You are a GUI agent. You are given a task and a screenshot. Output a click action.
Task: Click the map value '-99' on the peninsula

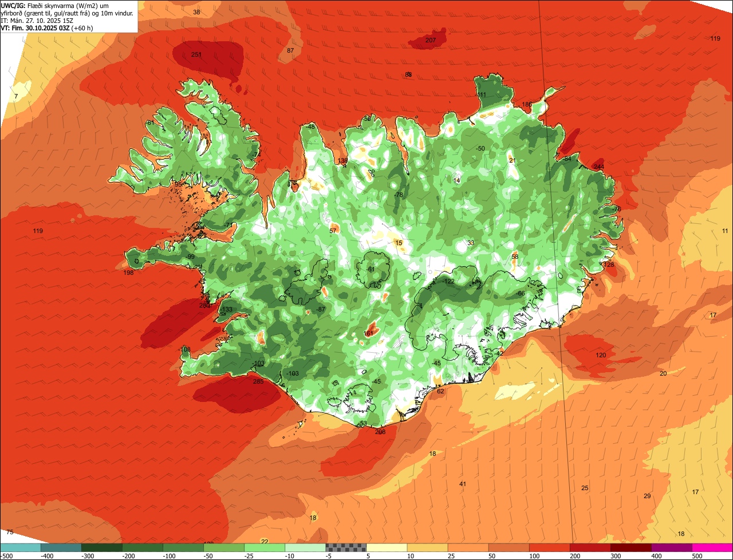coord(190,257)
